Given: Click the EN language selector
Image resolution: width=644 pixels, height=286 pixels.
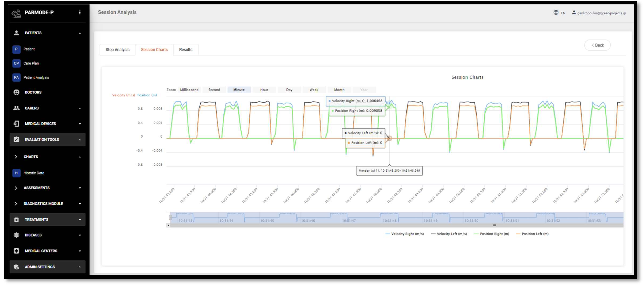Looking at the screenshot, I should [x=563, y=13].
